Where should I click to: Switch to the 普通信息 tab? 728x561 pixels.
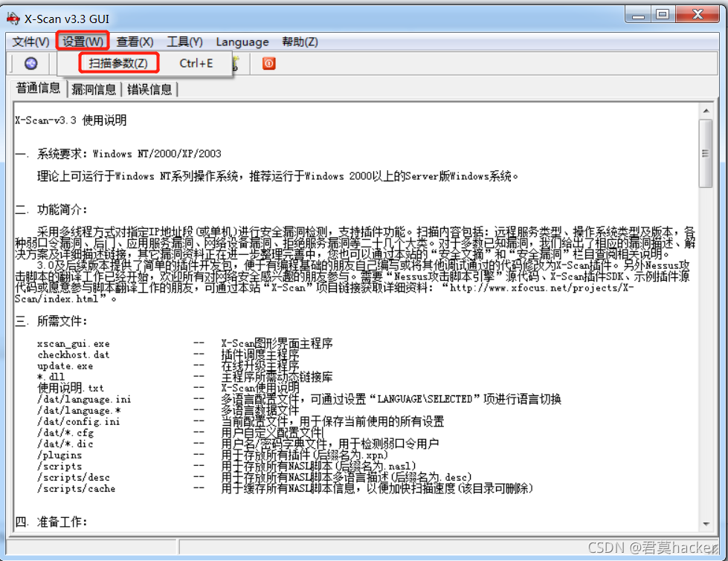pos(38,88)
